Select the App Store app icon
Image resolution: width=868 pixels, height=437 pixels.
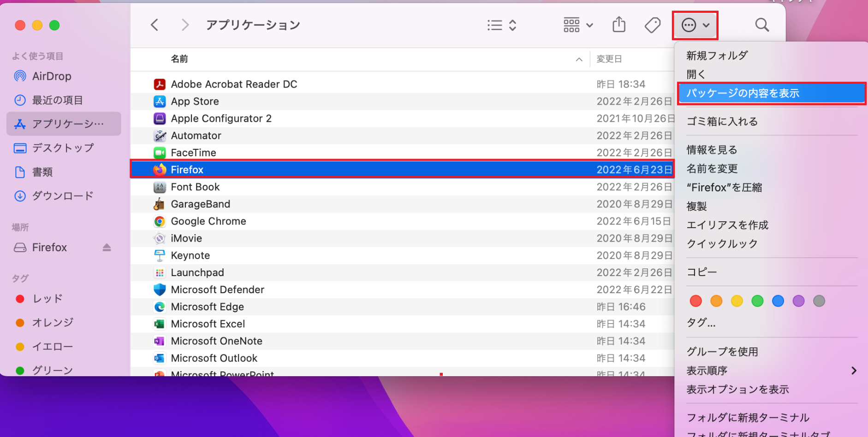pos(160,101)
